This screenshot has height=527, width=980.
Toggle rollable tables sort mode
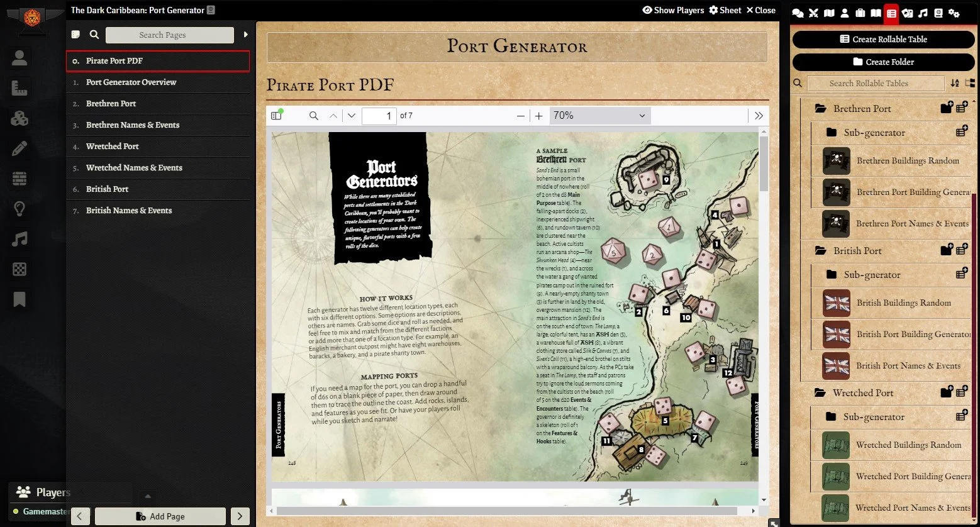[x=954, y=83]
